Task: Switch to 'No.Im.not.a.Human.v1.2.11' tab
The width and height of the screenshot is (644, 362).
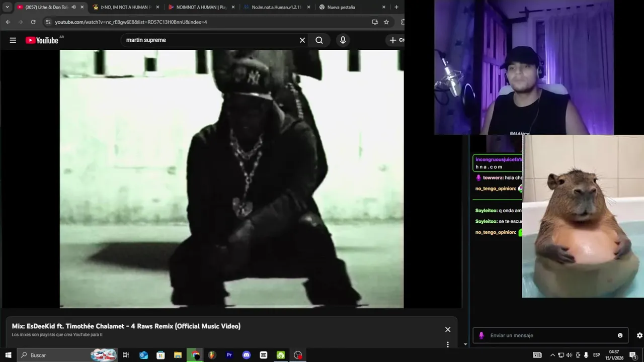Action: (277, 7)
